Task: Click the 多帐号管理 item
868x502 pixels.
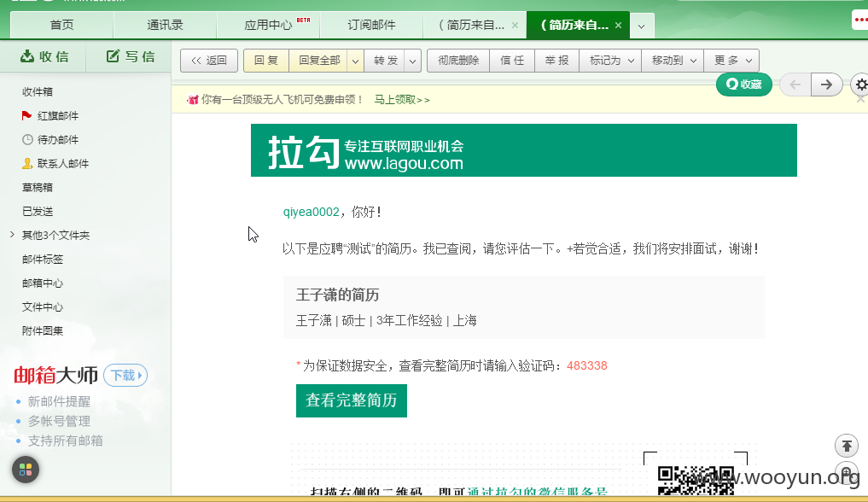Action: (59, 421)
